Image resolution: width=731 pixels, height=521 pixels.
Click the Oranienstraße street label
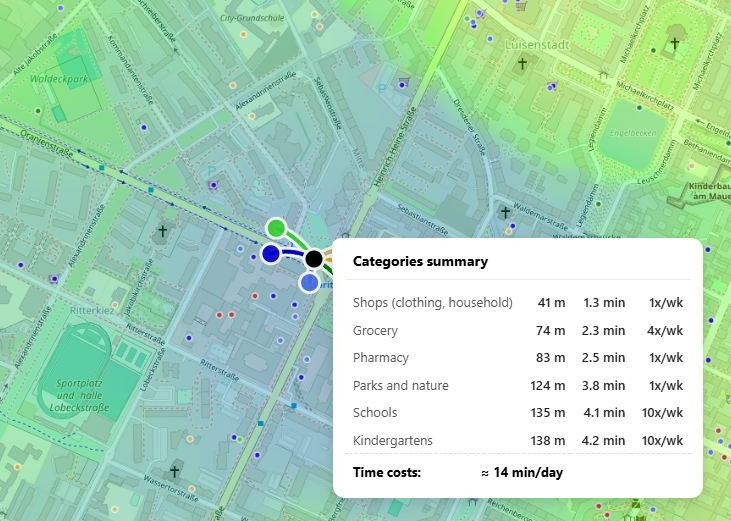point(46,144)
